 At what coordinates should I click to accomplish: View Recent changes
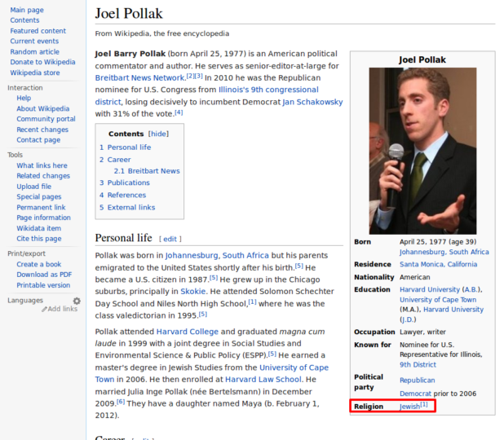point(42,130)
